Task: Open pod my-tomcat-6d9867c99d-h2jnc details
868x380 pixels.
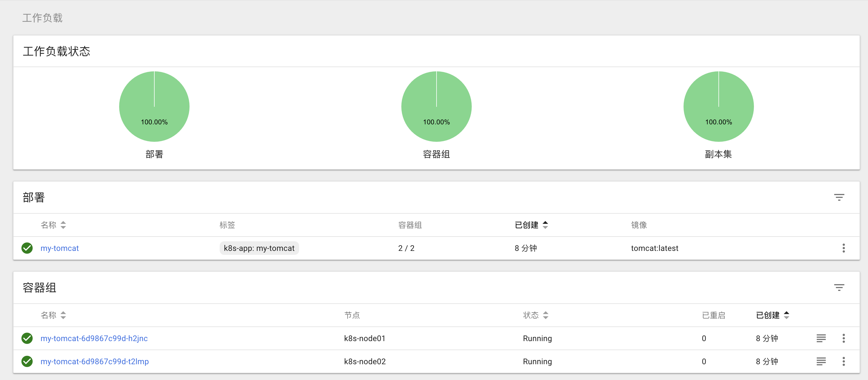Action: pyautogui.click(x=94, y=338)
